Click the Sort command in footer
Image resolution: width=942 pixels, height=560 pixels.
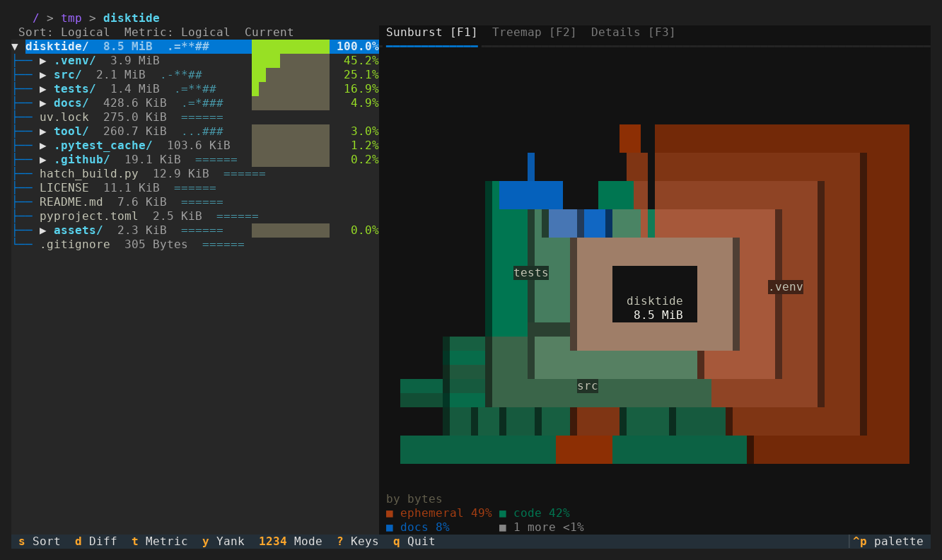point(40,542)
